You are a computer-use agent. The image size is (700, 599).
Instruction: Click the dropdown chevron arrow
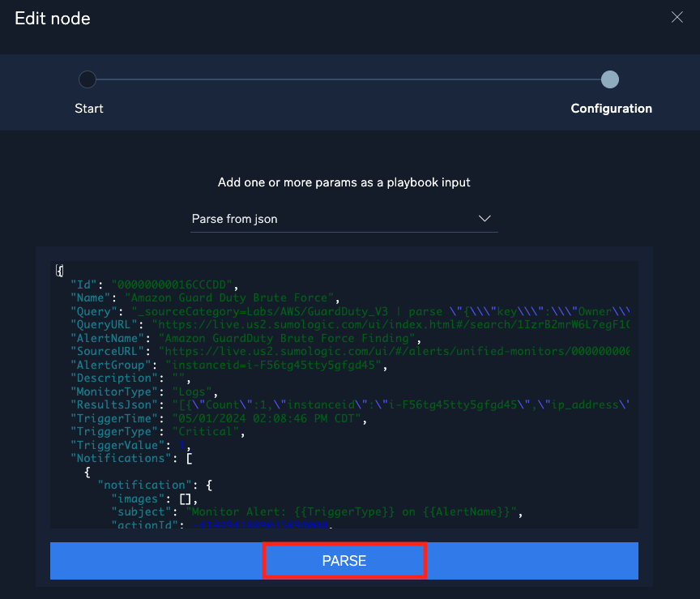click(484, 218)
